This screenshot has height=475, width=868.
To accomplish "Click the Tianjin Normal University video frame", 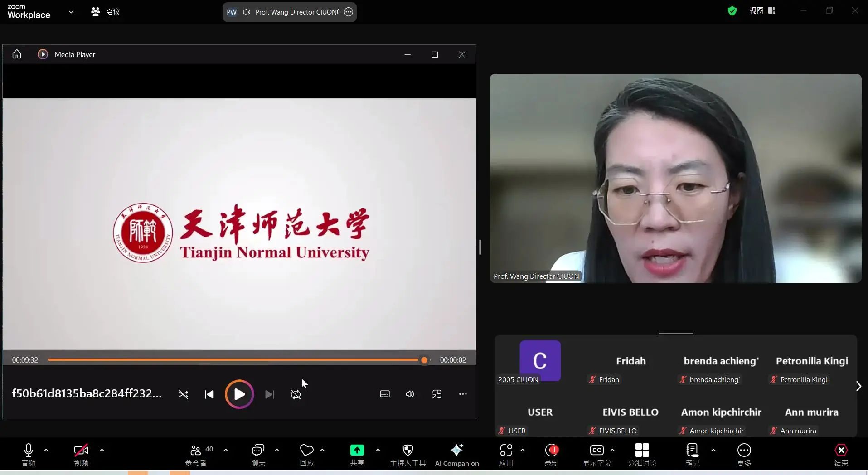I will pos(239,224).
